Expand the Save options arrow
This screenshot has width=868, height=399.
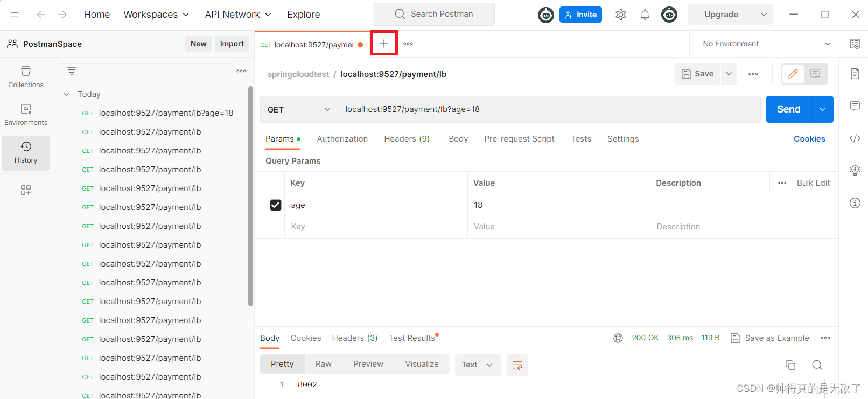coord(729,74)
